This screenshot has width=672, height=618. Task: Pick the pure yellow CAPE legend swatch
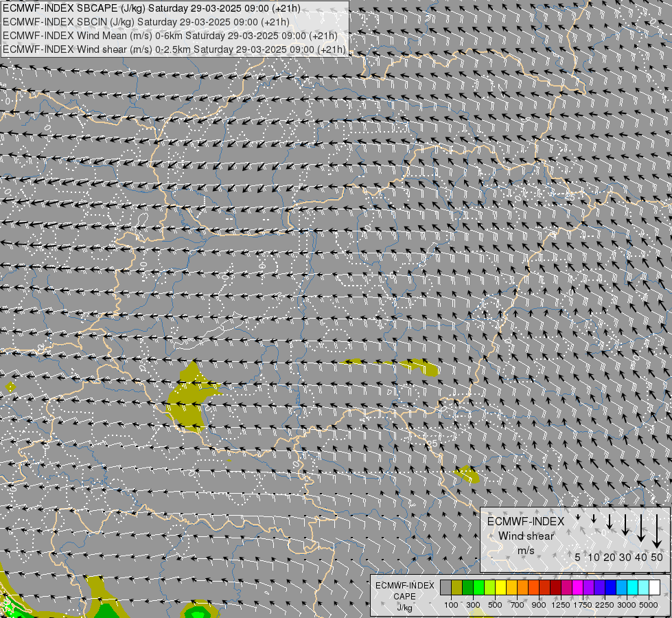(500, 587)
